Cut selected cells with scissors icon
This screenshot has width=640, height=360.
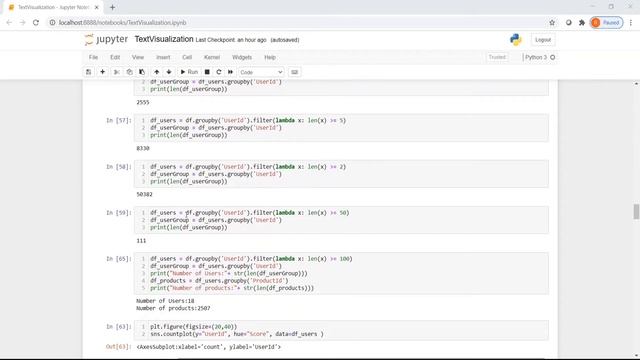116,72
